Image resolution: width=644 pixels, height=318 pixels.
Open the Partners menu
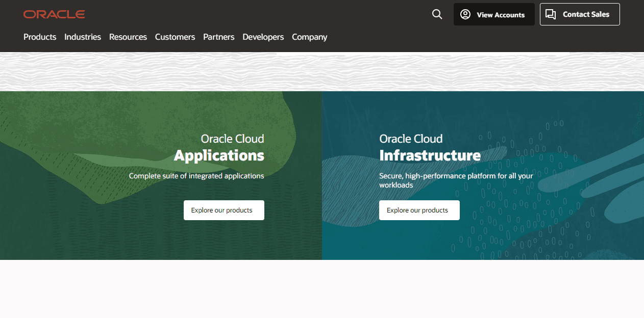pos(219,37)
